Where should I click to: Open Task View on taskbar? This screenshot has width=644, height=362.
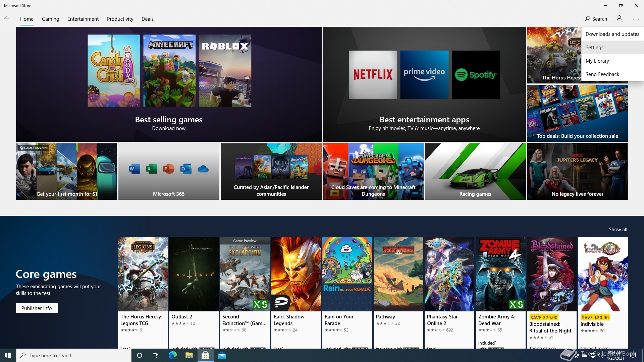point(156,355)
